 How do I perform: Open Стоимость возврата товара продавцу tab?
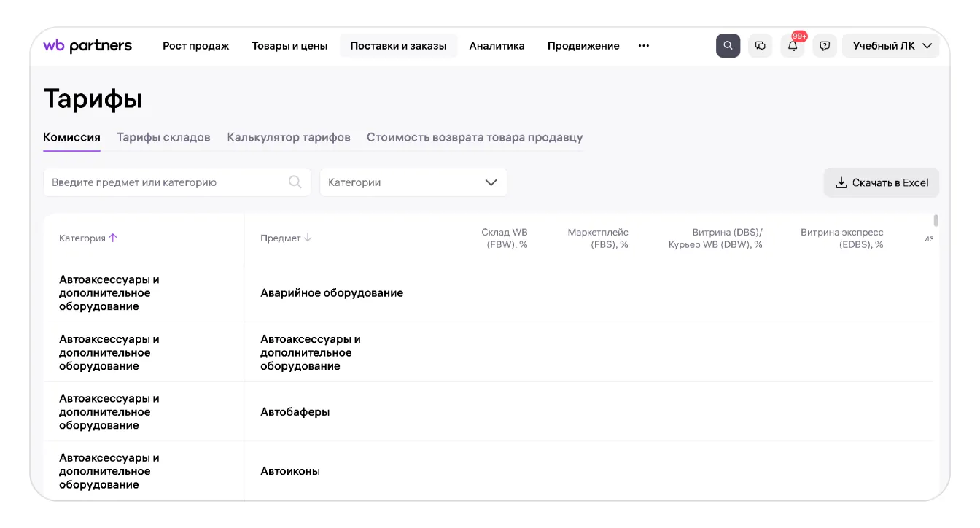tap(475, 137)
